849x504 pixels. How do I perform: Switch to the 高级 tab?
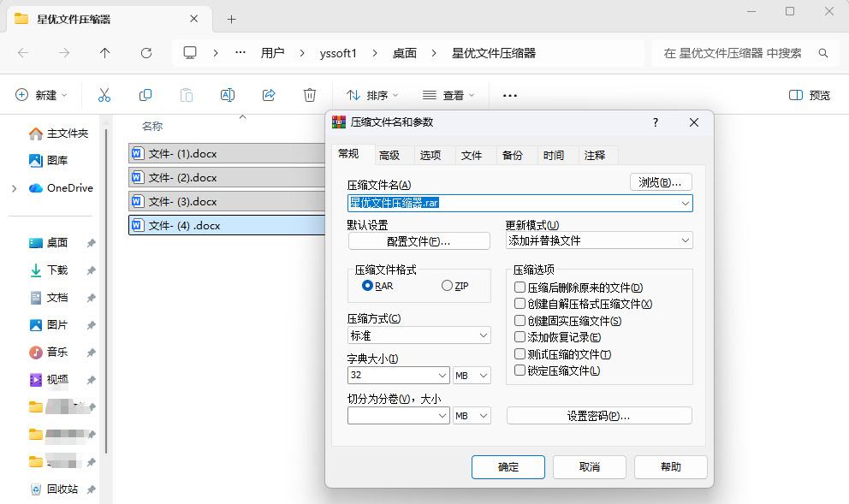(389, 156)
